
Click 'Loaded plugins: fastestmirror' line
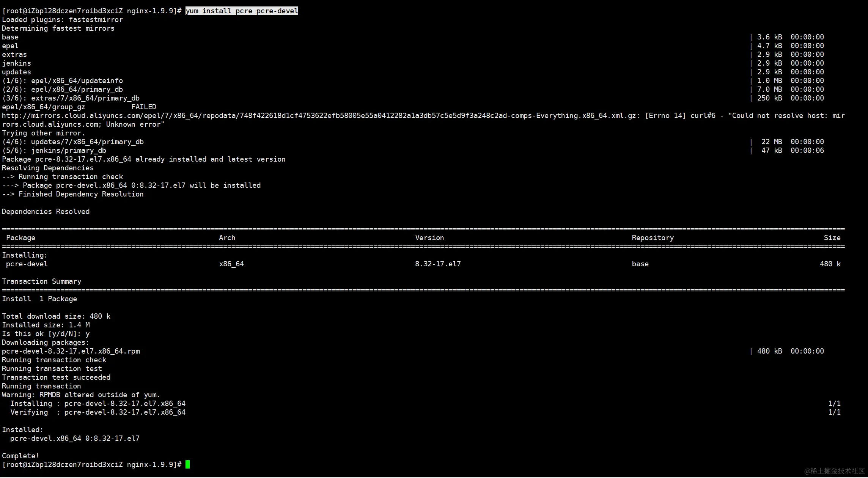pyautogui.click(x=63, y=20)
